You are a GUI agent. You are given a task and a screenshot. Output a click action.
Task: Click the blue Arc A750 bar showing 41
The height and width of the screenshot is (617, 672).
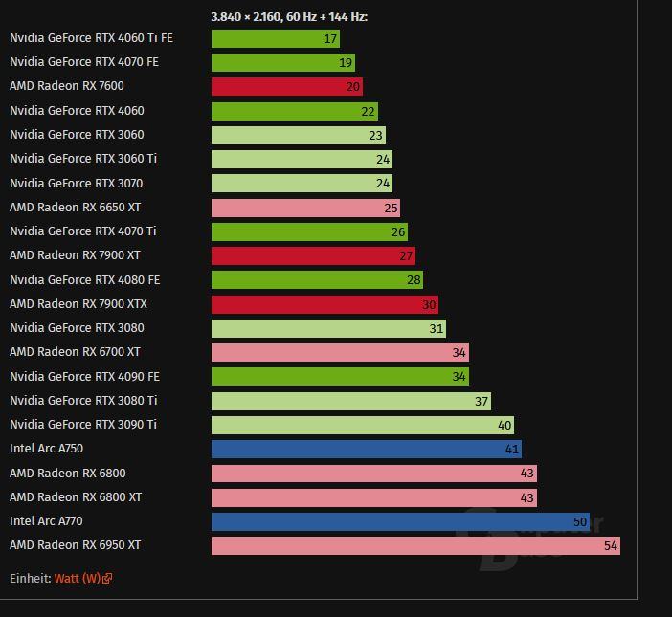click(x=367, y=450)
